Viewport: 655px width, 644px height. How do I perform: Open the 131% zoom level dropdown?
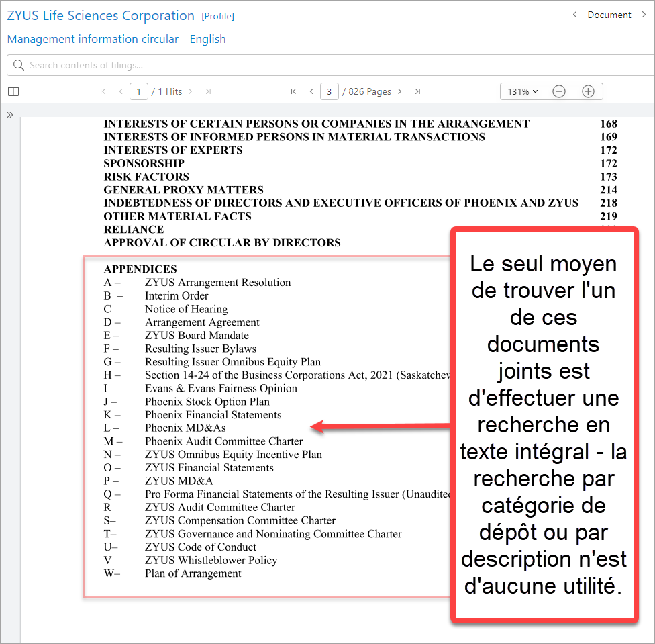523,91
